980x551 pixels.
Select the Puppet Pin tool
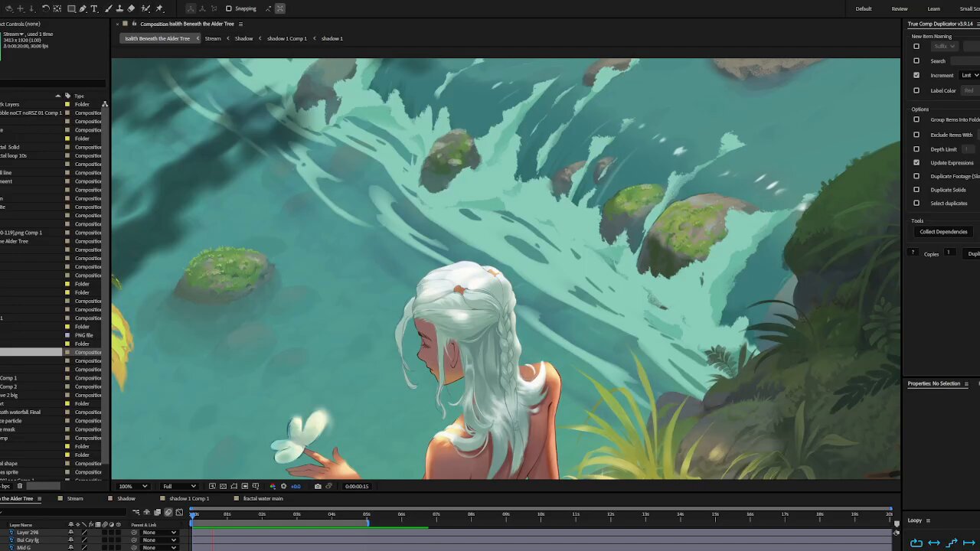point(159,8)
